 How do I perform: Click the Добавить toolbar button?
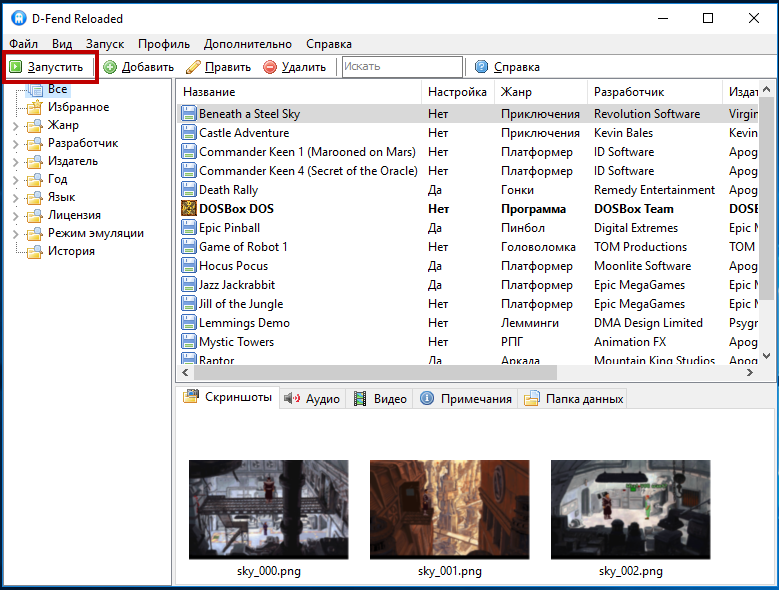[x=139, y=67]
